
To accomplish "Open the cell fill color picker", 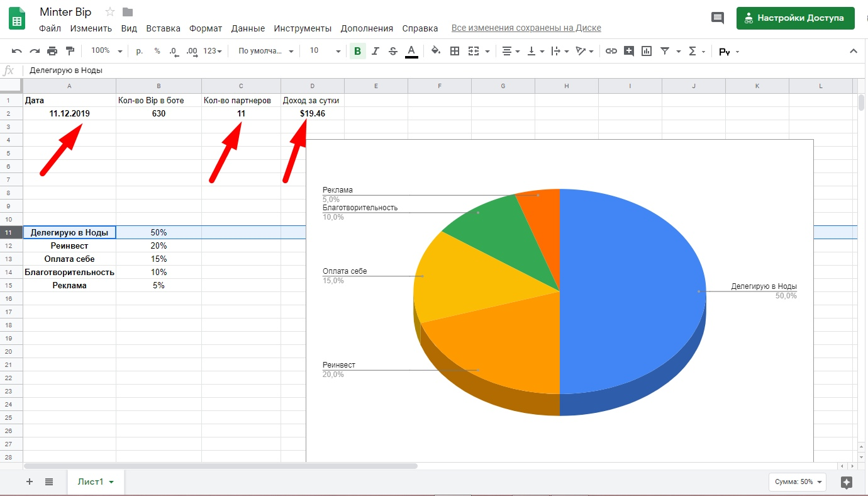I will [436, 51].
